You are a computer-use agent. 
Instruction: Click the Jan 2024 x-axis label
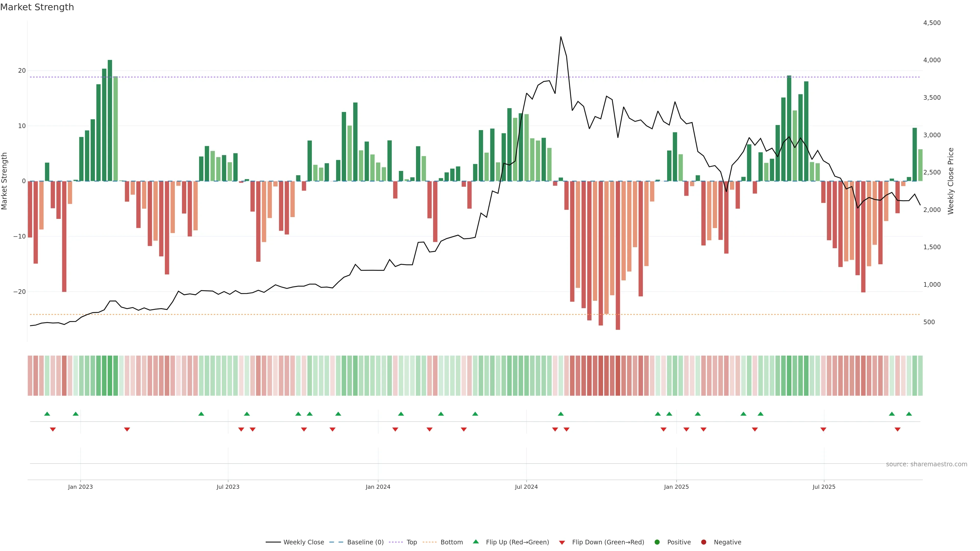click(x=378, y=487)
